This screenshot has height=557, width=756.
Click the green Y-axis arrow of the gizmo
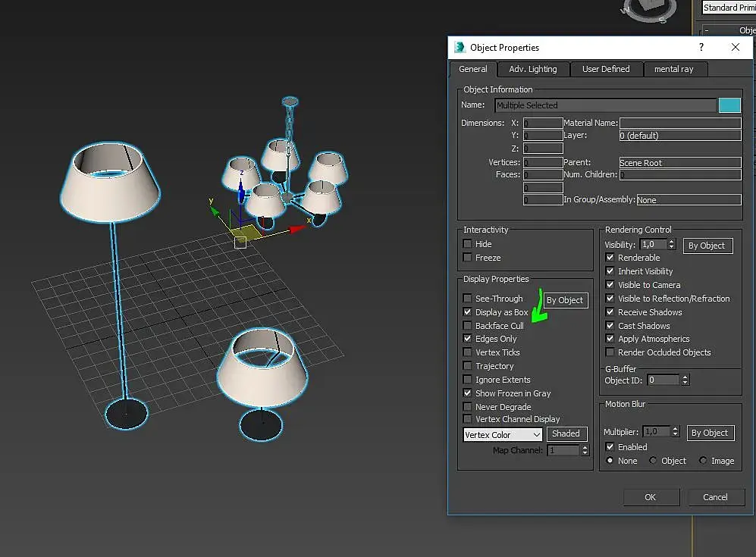coord(215,212)
